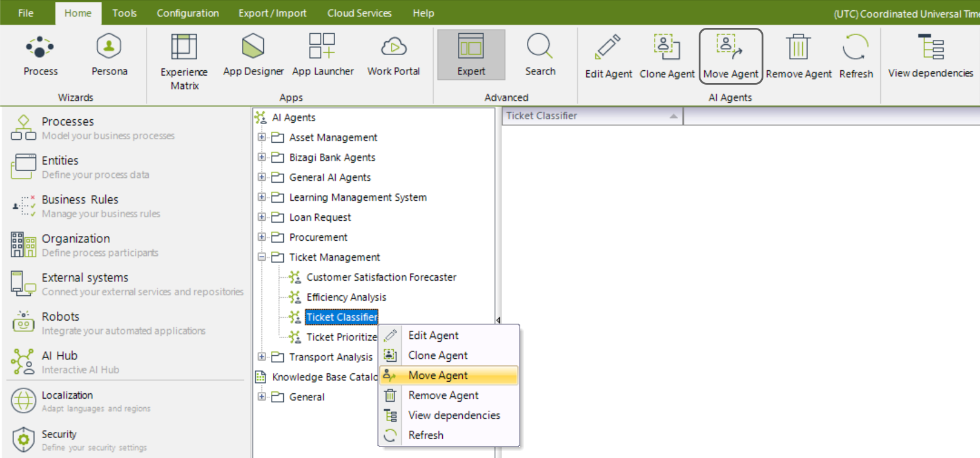Switch to the Configuration ribbon tab
This screenshot has height=458, width=980.
[188, 13]
